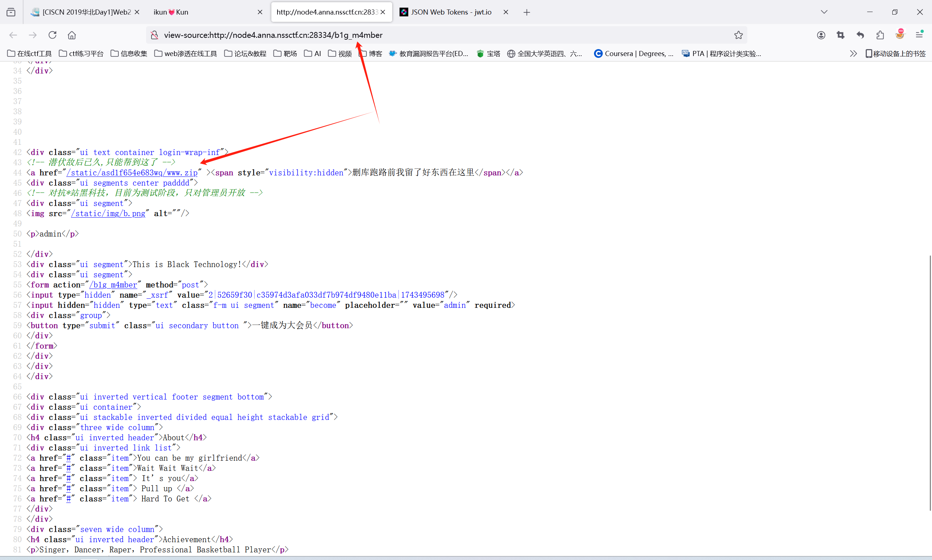This screenshot has height=560, width=932.
Task: Click the screenshot crop icon in the toolbar
Action: pos(840,35)
